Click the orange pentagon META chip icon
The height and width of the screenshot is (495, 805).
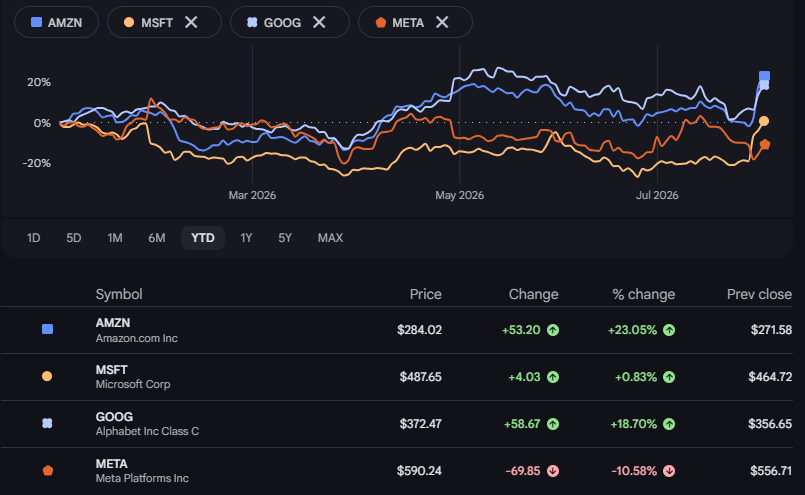pos(380,22)
